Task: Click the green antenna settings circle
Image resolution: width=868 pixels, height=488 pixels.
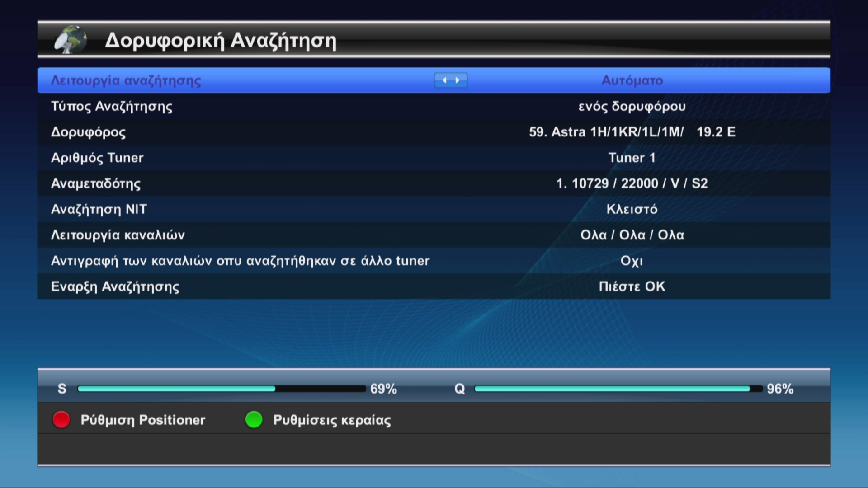Action: (254, 420)
